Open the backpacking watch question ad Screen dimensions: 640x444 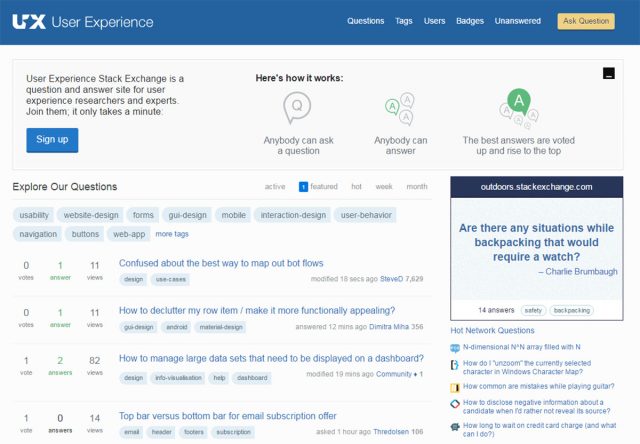(536, 249)
